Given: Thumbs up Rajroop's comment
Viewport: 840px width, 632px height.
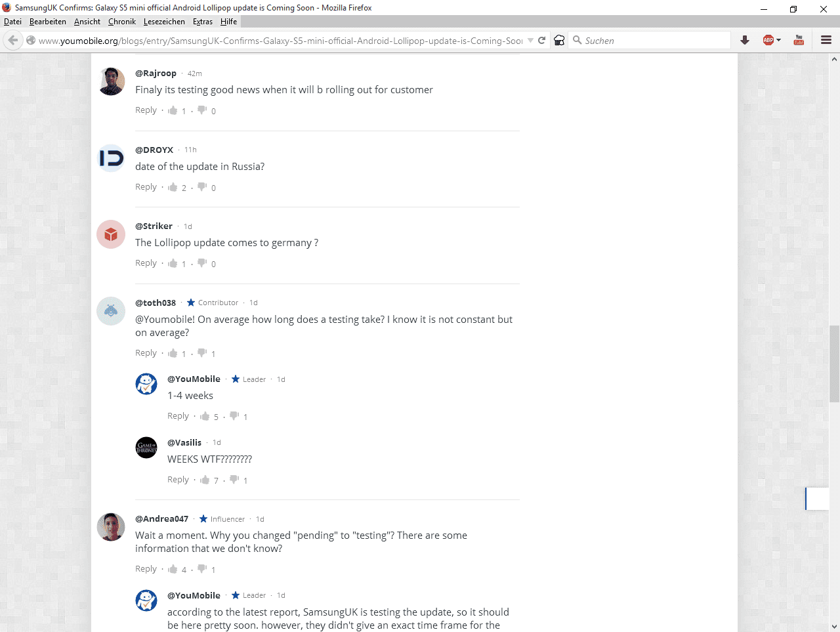Looking at the screenshot, I should click(173, 110).
